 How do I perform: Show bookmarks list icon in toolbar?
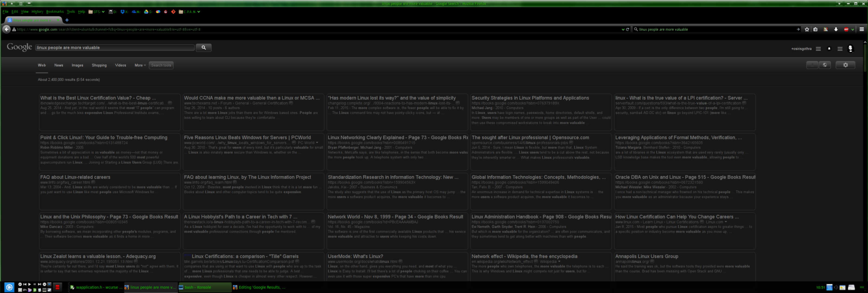coord(815,29)
